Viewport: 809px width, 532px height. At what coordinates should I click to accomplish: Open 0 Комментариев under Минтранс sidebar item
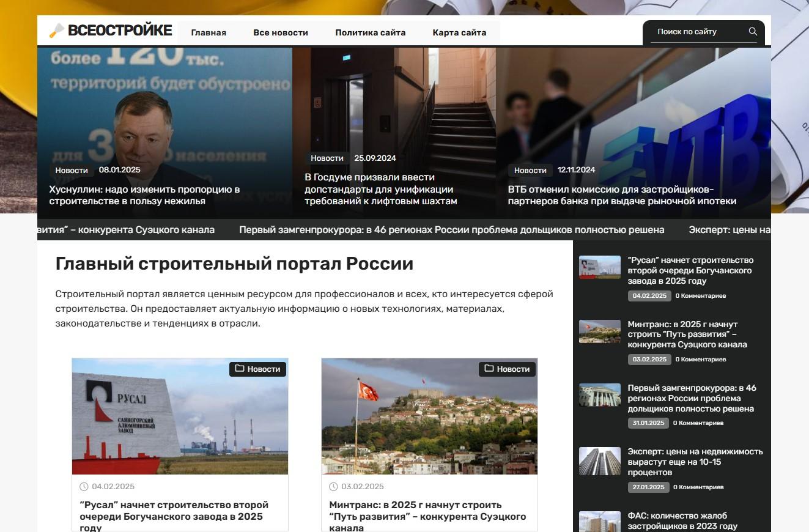point(701,360)
